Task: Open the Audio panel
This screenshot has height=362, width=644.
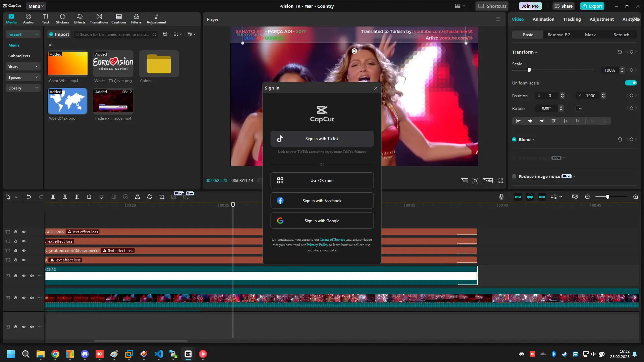Action: click(28, 19)
